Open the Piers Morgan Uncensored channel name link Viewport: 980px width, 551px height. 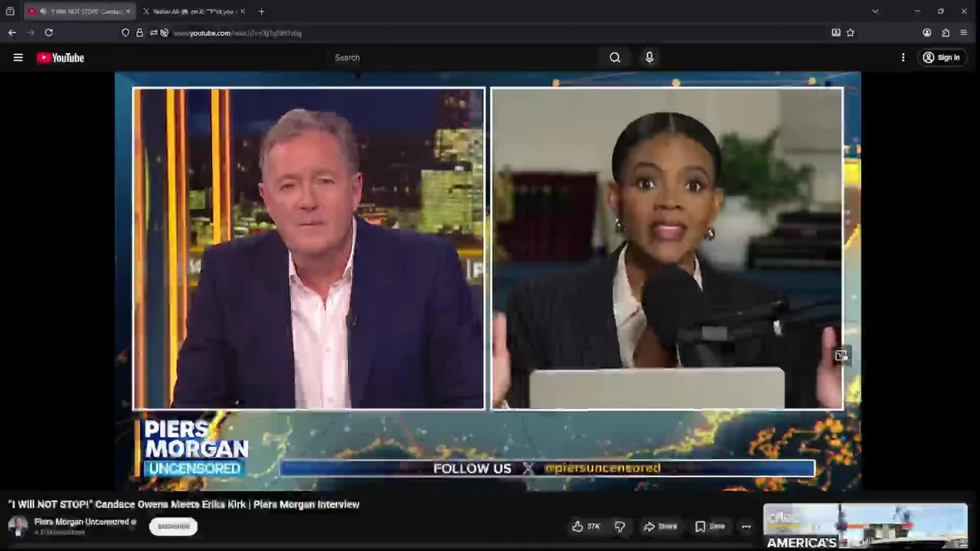point(82,522)
